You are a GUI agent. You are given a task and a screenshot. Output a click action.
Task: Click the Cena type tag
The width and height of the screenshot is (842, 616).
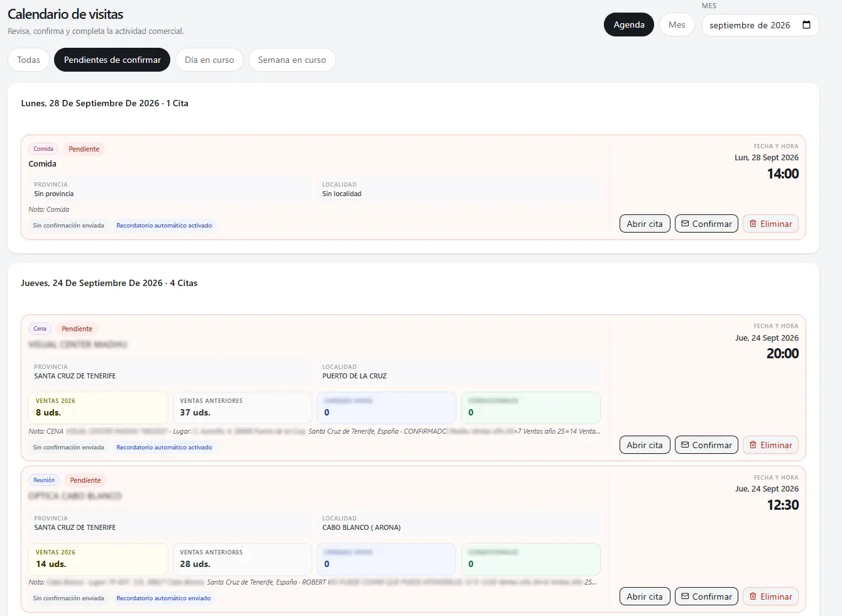click(40, 329)
